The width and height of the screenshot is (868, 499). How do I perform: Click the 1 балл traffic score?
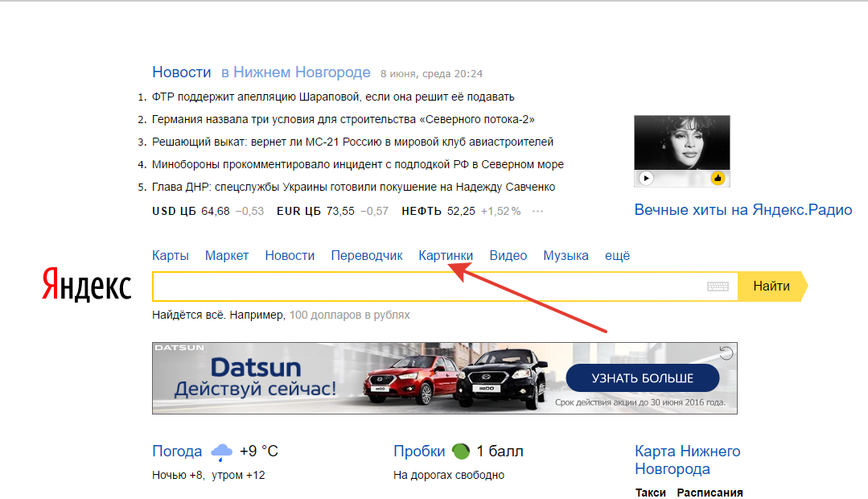coord(500,452)
